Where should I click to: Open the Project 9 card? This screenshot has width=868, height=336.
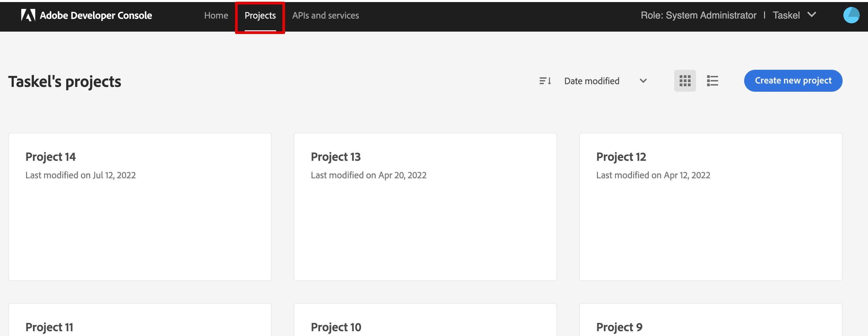point(711,323)
